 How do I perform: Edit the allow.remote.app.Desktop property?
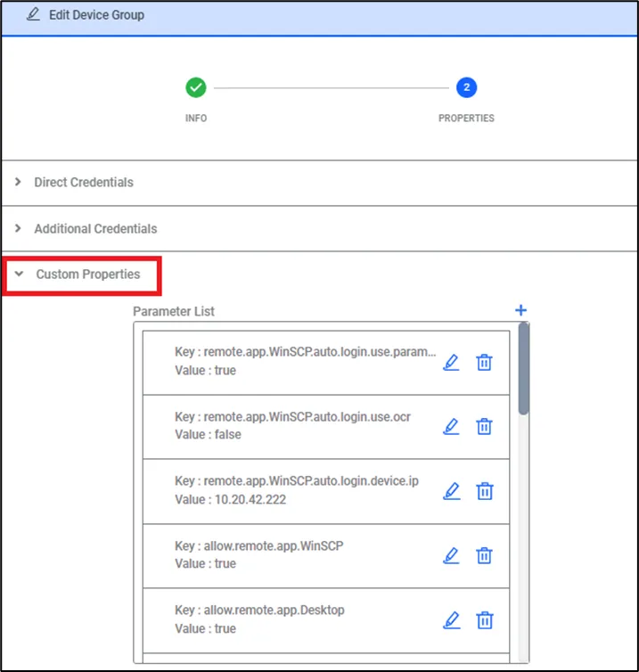tap(451, 620)
